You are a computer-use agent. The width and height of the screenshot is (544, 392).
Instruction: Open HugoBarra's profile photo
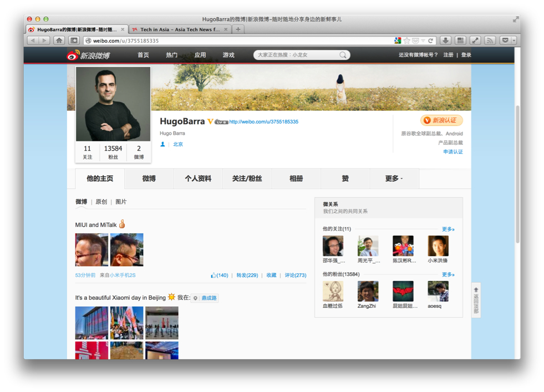pos(113,104)
